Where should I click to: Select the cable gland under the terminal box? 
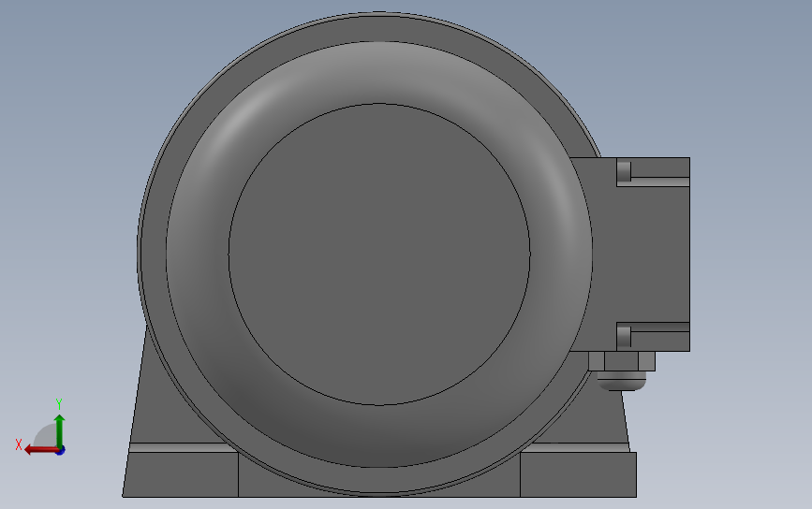tap(622, 371)
